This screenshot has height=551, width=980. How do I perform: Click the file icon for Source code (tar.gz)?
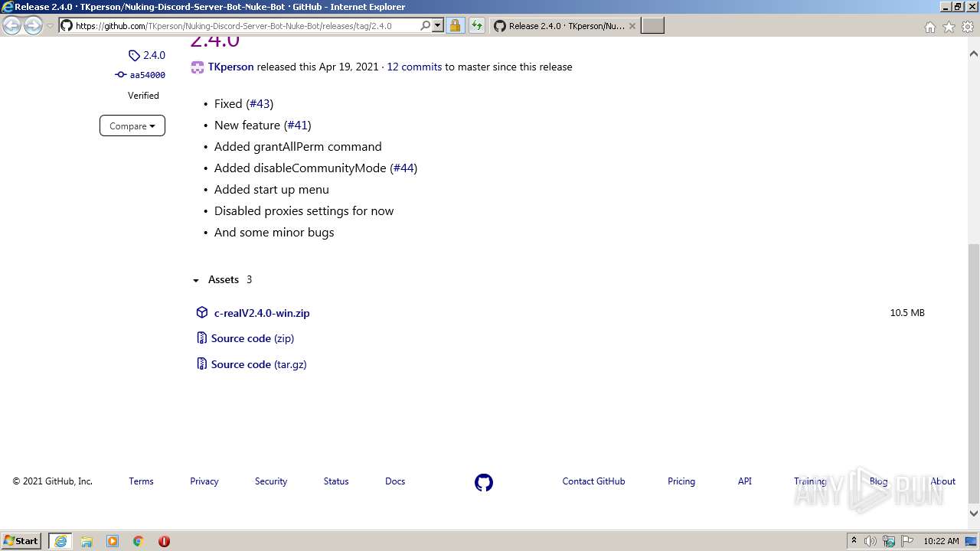201,364
